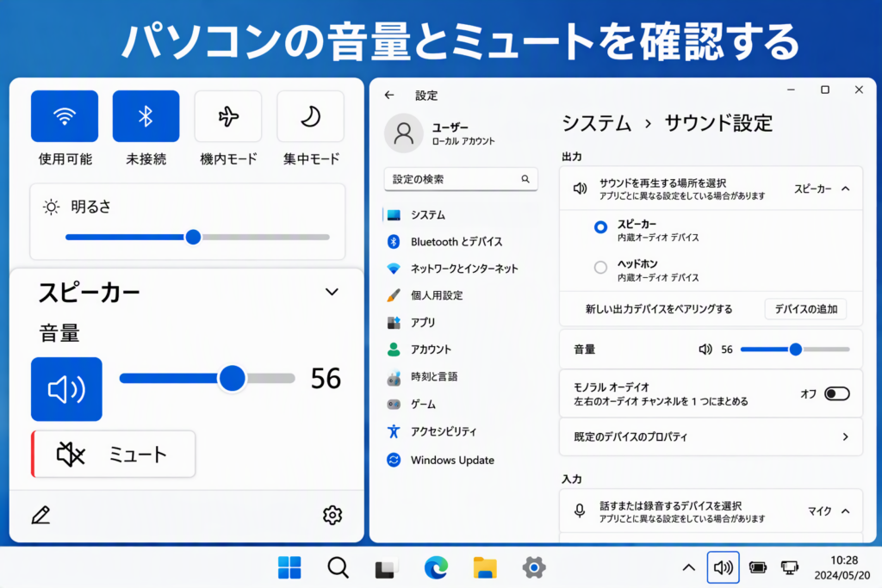Open 既定のデバイスのプロパティ row
The image size is (882, 588).
711,436
